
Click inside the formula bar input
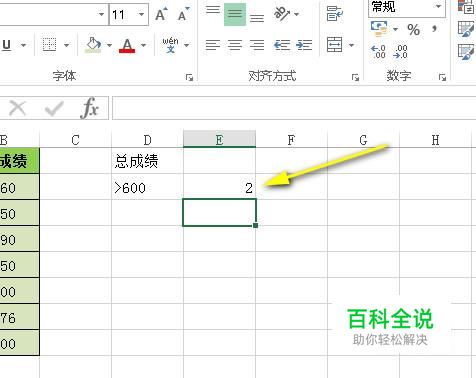pyautogui.click(x=294, y=108)
